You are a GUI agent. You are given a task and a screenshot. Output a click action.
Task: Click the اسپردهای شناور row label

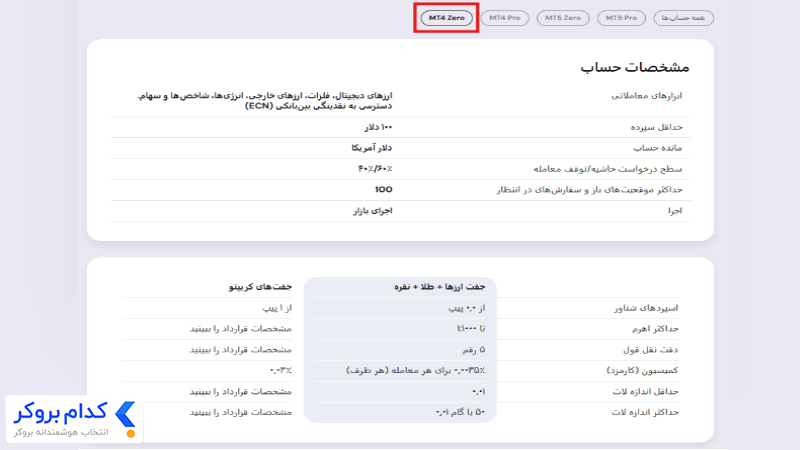point(646,308)
